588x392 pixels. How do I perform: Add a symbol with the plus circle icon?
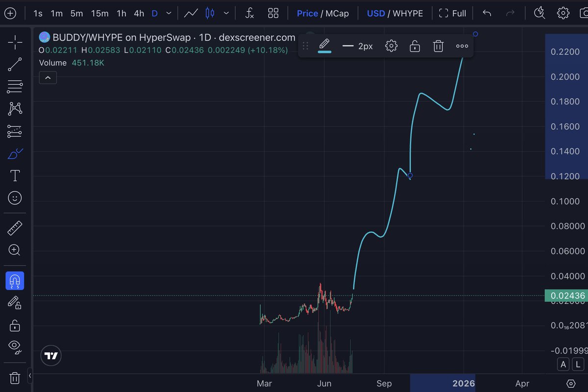point(10,13)
